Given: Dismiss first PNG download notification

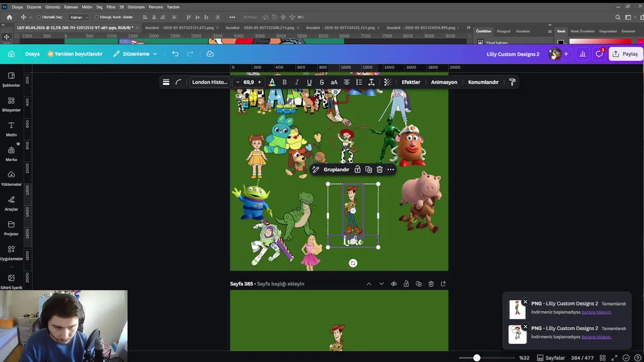Looking at the screenshot, I should pos(525,302).
